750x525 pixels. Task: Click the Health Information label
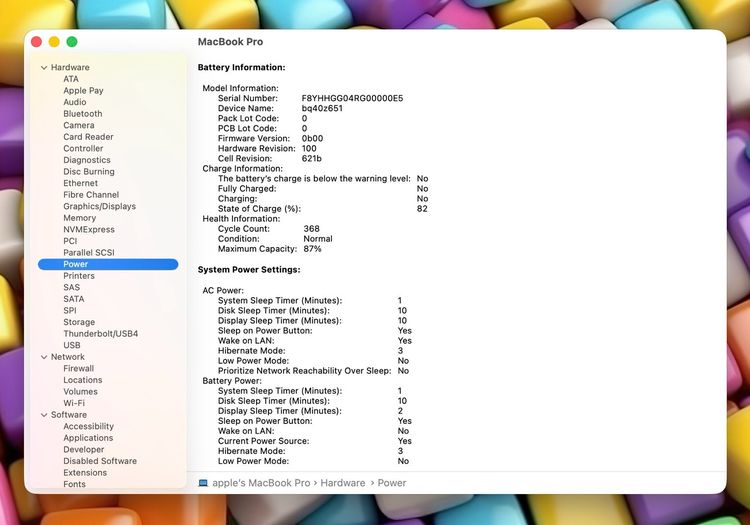click(x=241, y=219)
